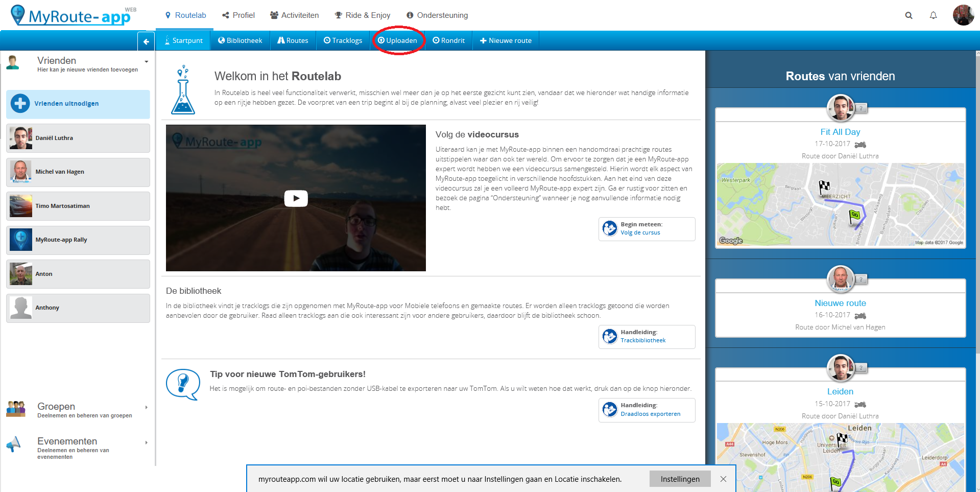Follow the Volg de cursus link
Image resolution: width=980 pixels, height=492 pixels.
pos(640,232)
